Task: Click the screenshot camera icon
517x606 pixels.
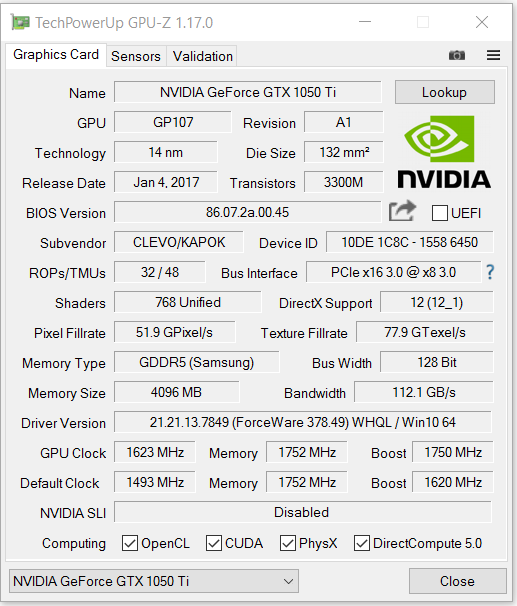Action: pos(457,55)
